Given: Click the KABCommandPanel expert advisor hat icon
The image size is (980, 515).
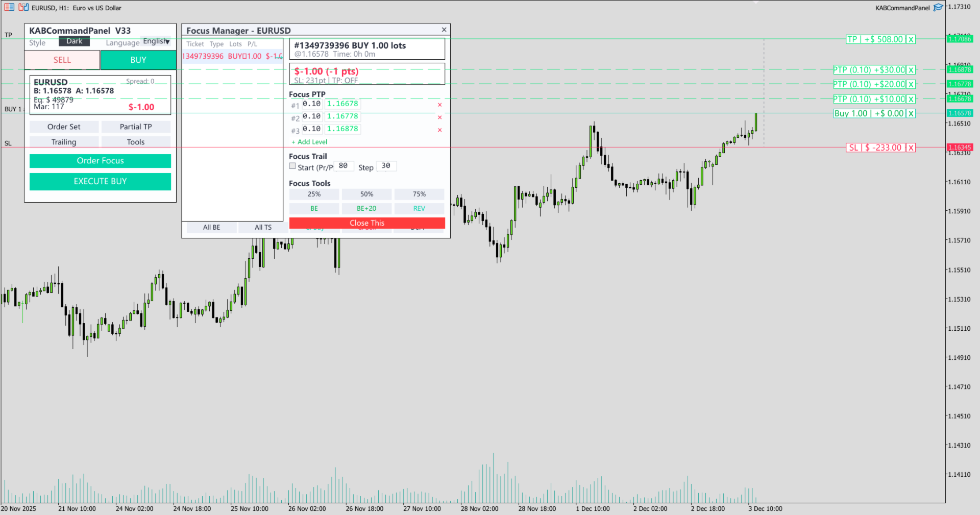Looking at the screenshot, I should point(938,8).
